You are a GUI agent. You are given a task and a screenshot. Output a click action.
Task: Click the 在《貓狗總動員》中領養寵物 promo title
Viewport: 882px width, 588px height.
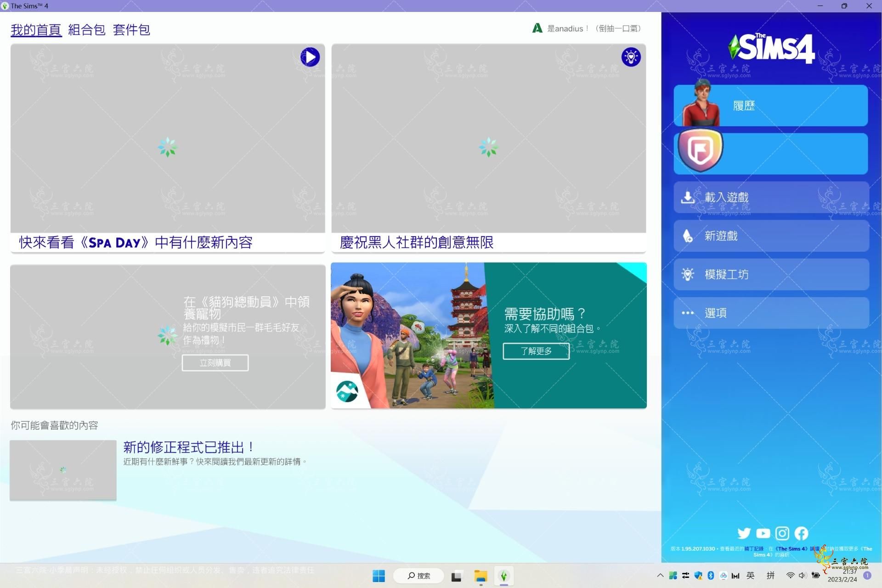[x=247, y=308]
